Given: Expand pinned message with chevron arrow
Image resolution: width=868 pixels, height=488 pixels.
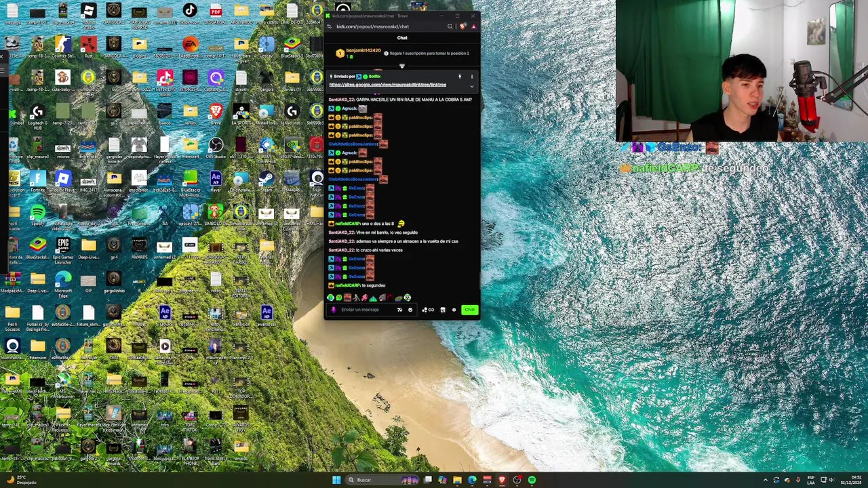Looking at the screenshot, I should point(472,86).
